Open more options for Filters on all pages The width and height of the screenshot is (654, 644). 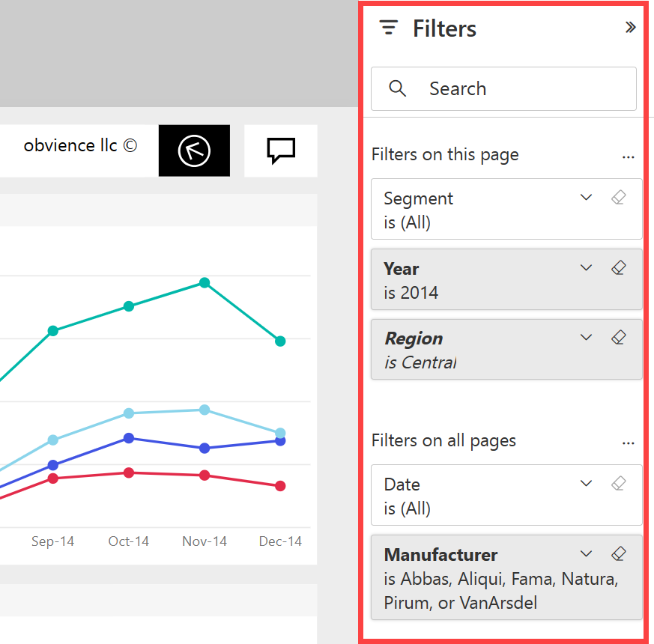tap(629, 442)
